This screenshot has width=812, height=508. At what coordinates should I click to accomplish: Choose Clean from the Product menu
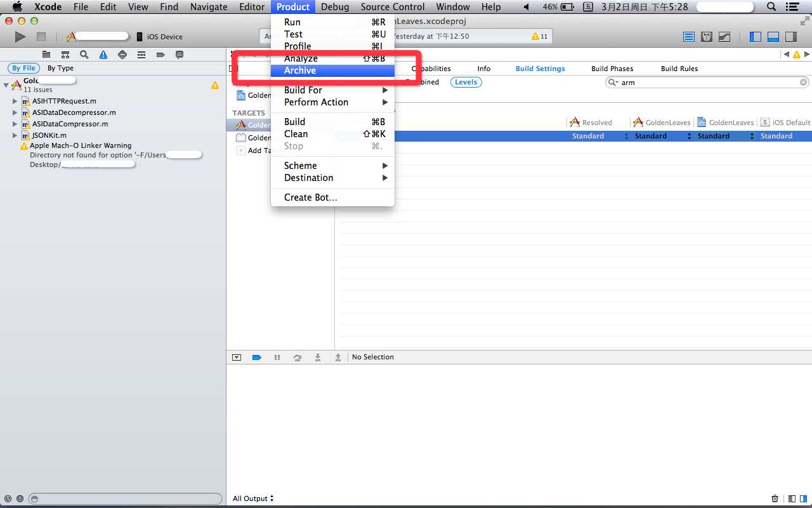[x=332, y=134]
